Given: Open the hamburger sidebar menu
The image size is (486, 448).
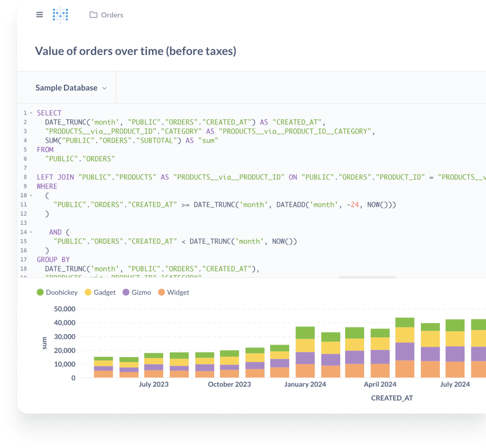Looking at the screenshot, I should pyautogui.click(x=40, y=15).
